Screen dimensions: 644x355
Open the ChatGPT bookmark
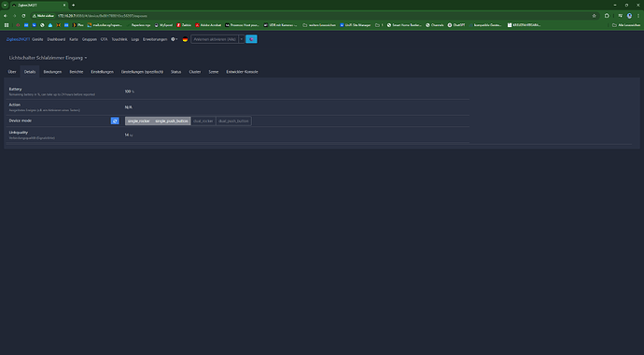(456, 25)
